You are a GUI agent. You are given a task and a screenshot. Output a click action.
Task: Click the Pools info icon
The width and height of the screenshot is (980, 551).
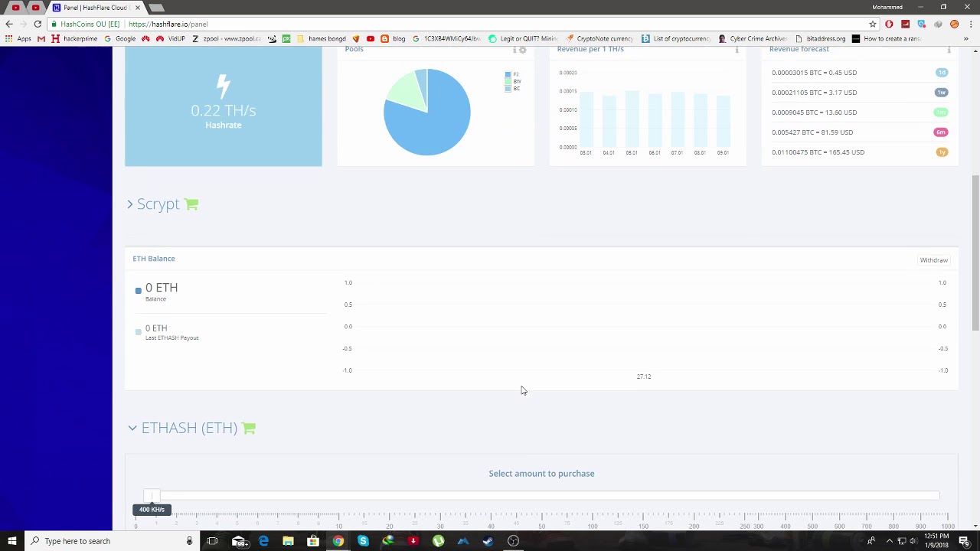coord(514,51)
